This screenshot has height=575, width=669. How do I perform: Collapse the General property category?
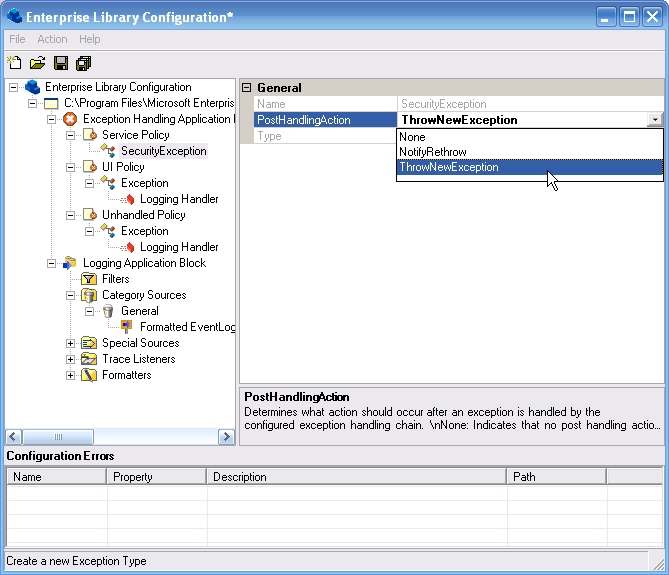(247, 88)
